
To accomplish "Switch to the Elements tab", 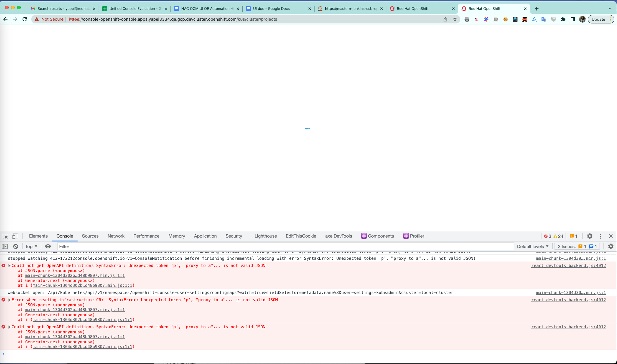I will click(x=38, y=236).
